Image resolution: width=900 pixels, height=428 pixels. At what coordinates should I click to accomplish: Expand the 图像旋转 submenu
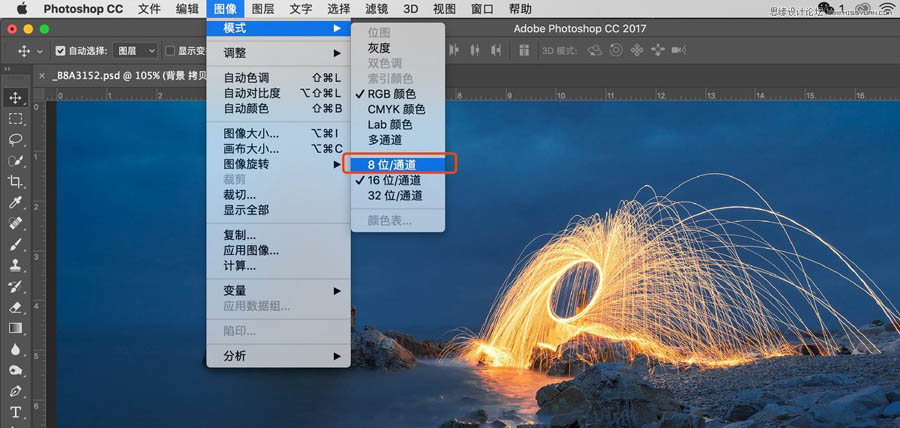pyautogui.click(x=279, y=164)
